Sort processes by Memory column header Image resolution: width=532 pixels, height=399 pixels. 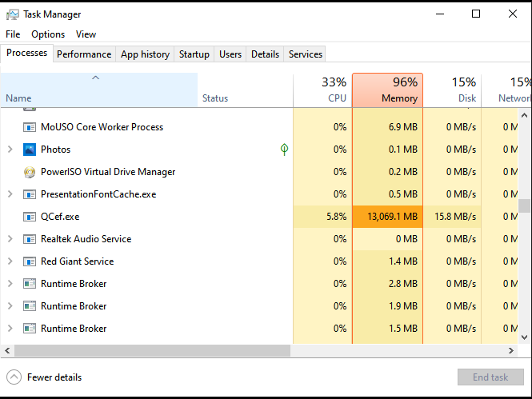coord(387,90)
